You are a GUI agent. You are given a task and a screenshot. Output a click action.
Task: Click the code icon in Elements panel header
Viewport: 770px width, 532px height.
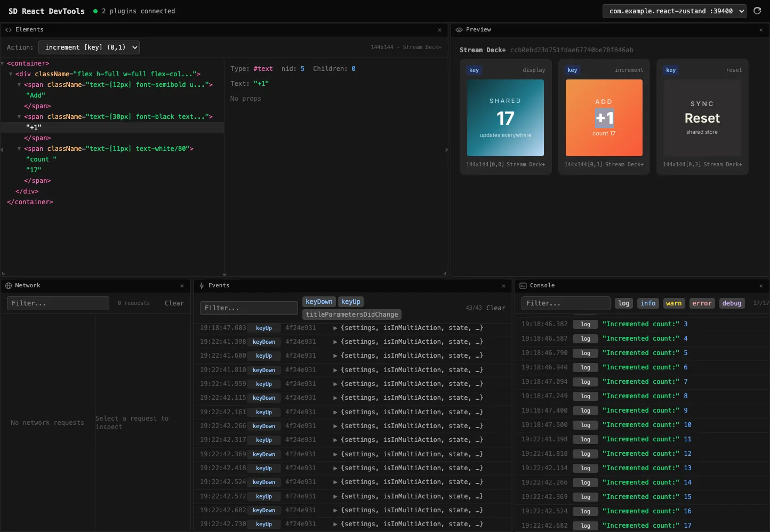pos(7,30)
